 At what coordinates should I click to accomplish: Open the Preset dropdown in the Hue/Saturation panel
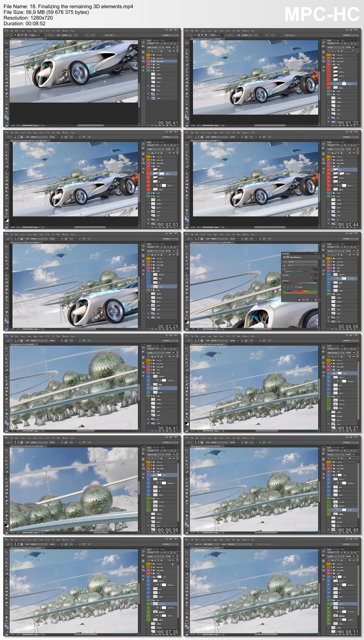click(303, 262)
